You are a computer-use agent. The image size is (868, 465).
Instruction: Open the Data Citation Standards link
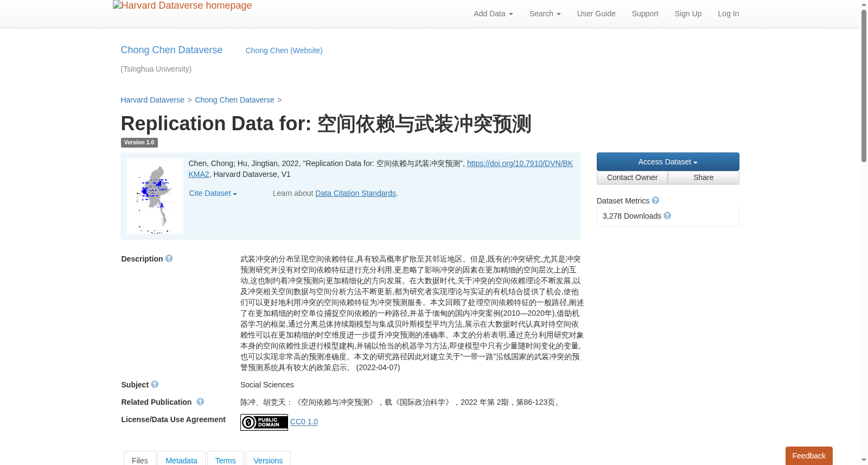click(x=355, y=193)
